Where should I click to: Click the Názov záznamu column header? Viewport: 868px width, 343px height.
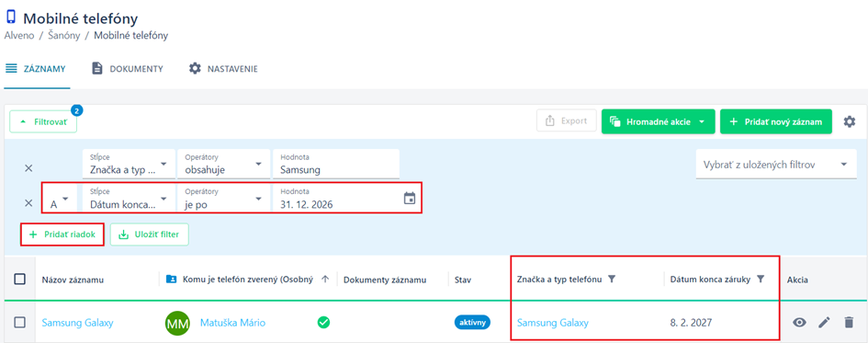(73, 280)
